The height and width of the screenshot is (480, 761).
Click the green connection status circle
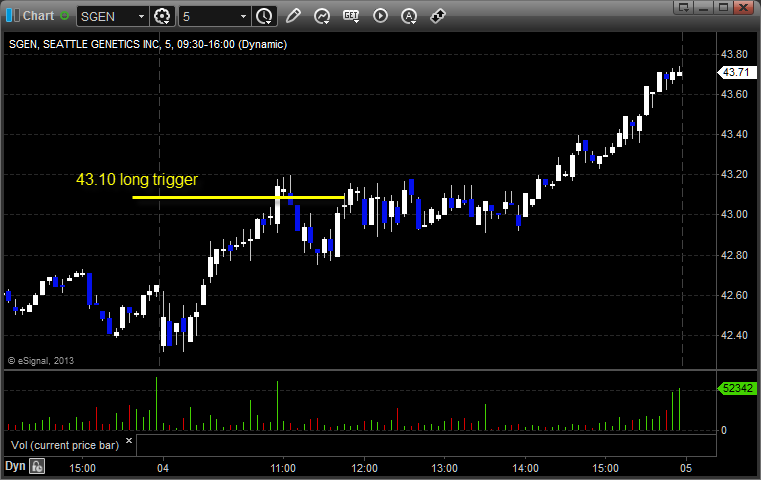pos(64,16)
